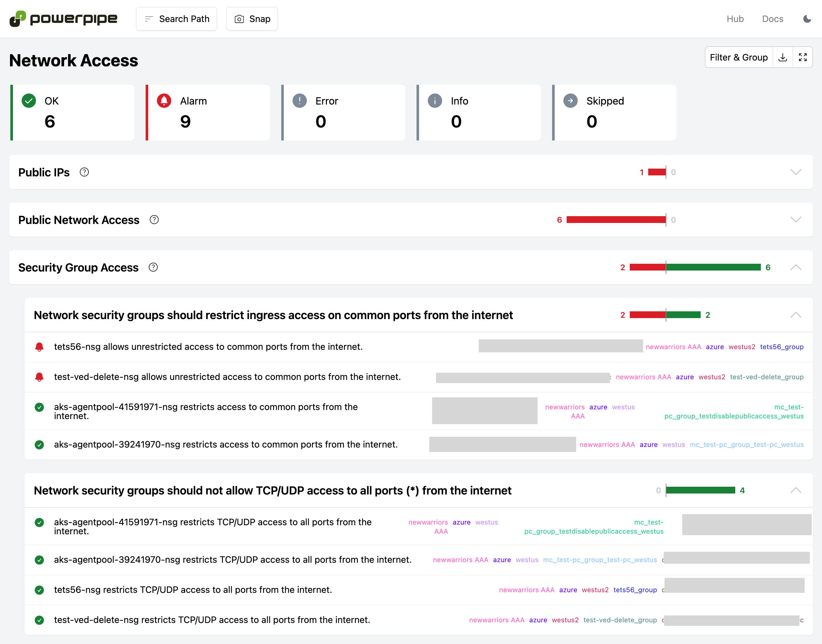Click the download icon next to Filter & Group

783,57
